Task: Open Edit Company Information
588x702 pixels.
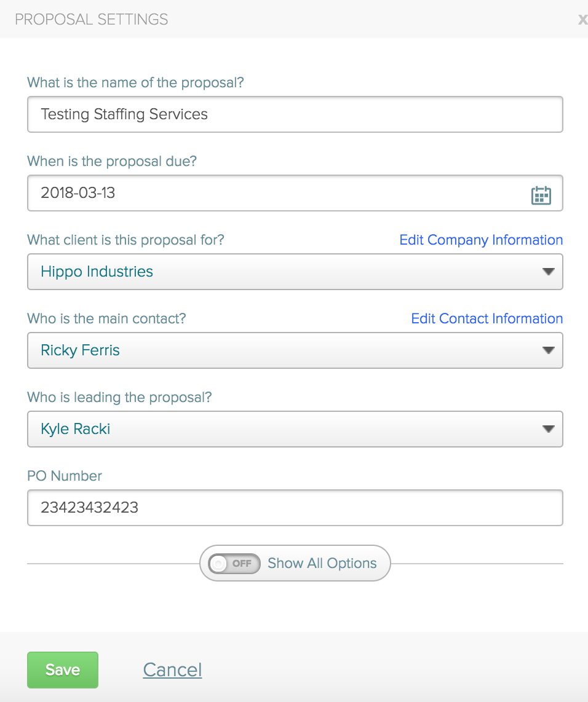Action: pyautogui.click(x=481, y=240)
